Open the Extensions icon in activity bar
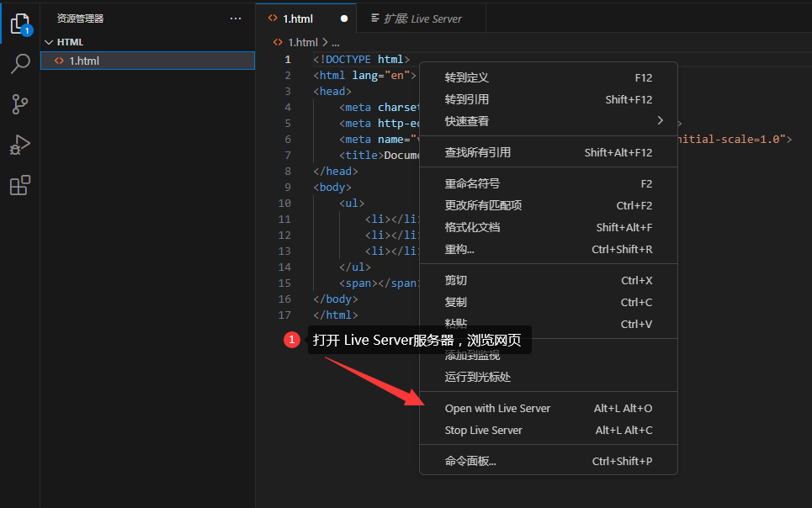The image size is (812, 508). click(20, 185)
